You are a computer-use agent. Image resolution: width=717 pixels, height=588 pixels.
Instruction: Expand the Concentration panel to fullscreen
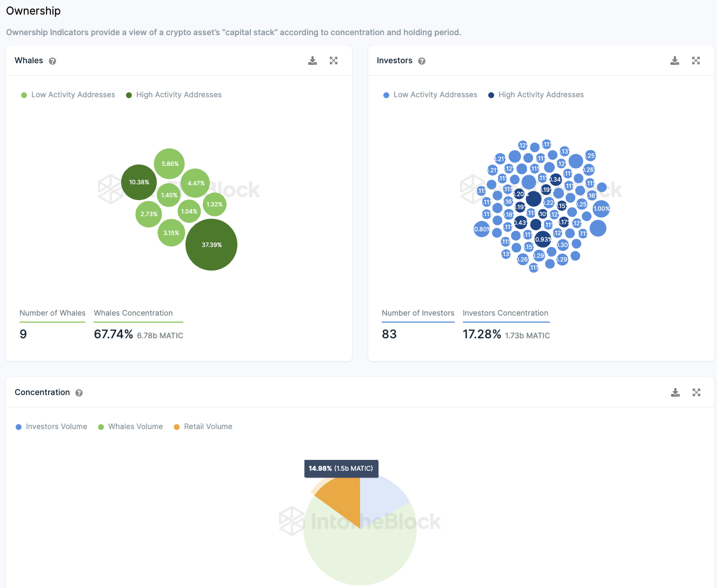pyautogui.click(x=696, y=392)
